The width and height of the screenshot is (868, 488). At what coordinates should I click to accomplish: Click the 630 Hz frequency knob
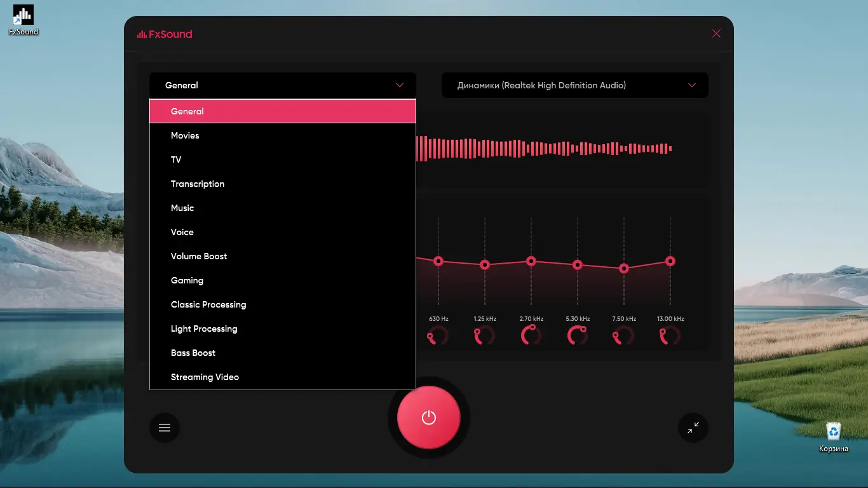(438, 335)
